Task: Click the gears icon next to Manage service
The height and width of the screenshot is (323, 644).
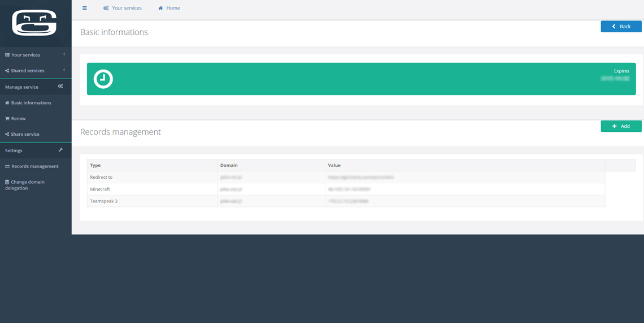Action: (60, 87)
